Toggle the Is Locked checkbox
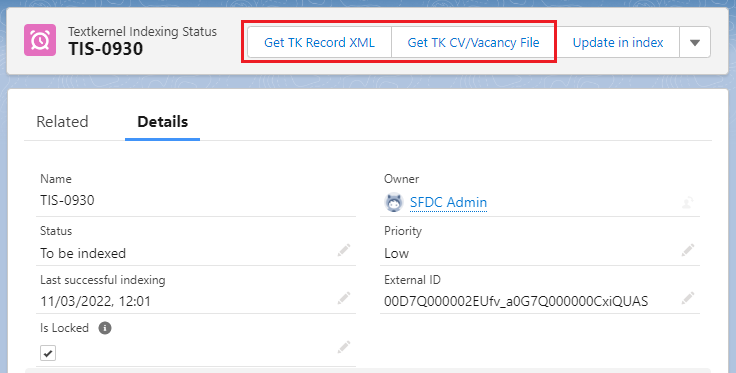736x373 pixels. click(x=48, y=353)
